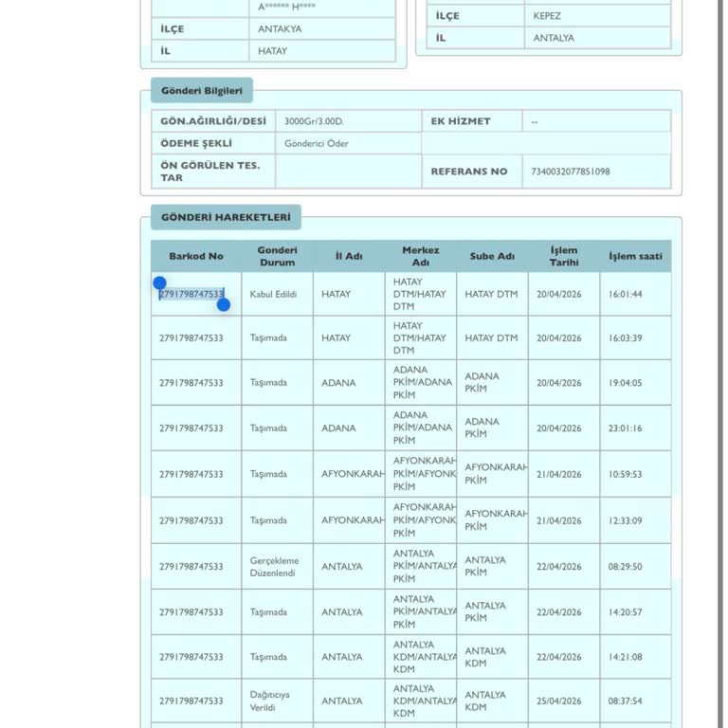
Task: Select the Gönderi Bilgileri section header
Action: point(202,90)
